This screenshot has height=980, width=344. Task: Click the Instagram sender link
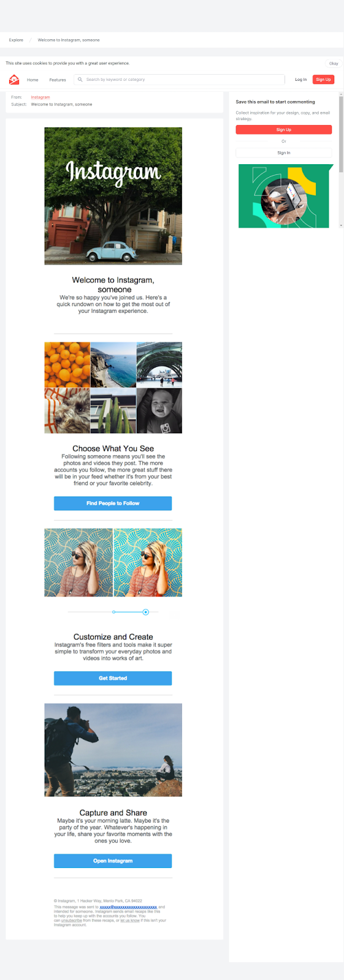point(40,97)
